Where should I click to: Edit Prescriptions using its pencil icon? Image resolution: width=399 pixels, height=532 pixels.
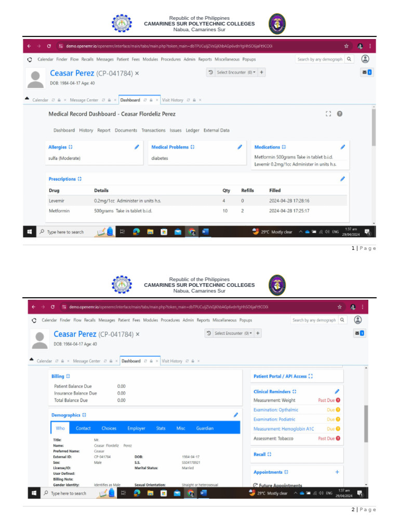click(343, 179)
